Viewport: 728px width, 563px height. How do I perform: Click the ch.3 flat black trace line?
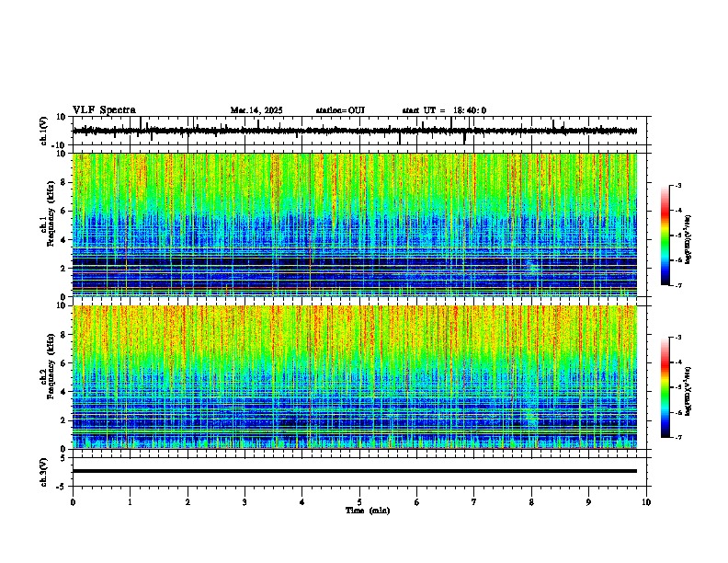[x=355, y=471]
